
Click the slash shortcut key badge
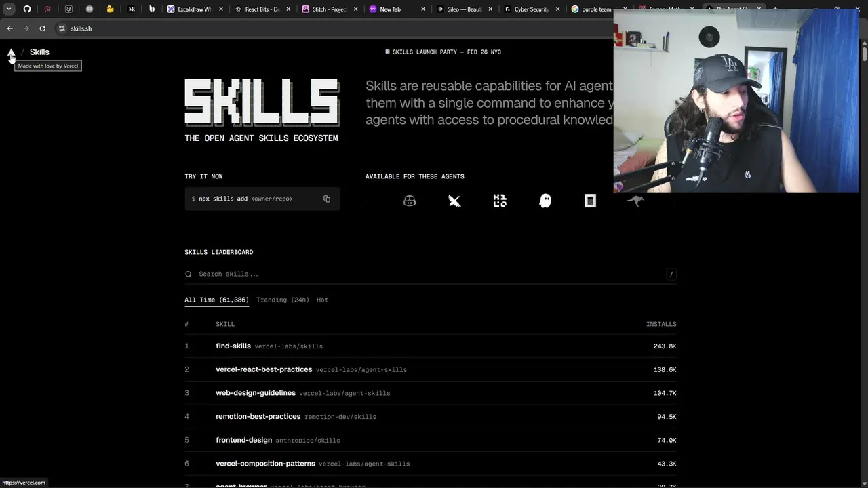tap(671, 274)
